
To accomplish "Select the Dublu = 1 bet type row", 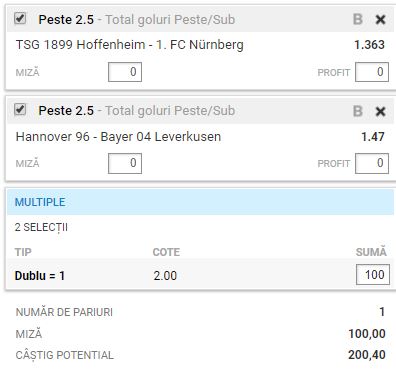I will tap(200, 275).
